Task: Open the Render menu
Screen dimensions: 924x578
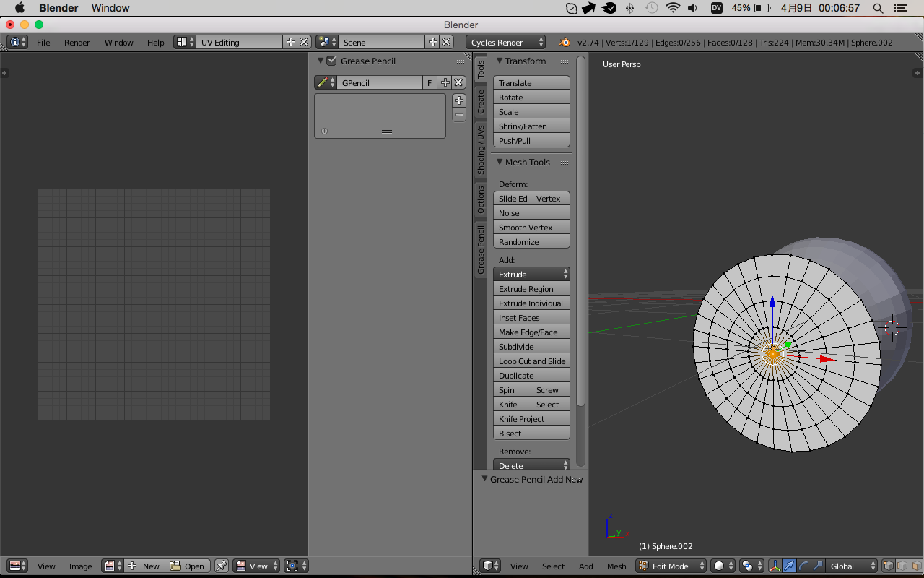Action: pyautogui.click(x=77, y=42)
